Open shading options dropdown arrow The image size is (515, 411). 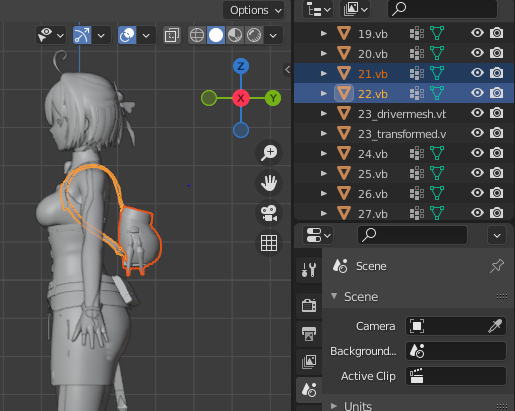pyautogui.click(x=273, y=35)
